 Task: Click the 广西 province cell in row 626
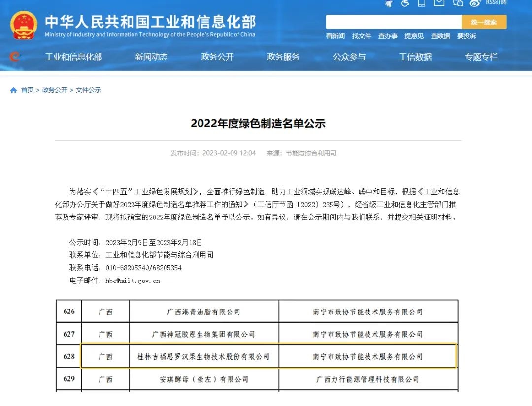click(x=105, y=312)
